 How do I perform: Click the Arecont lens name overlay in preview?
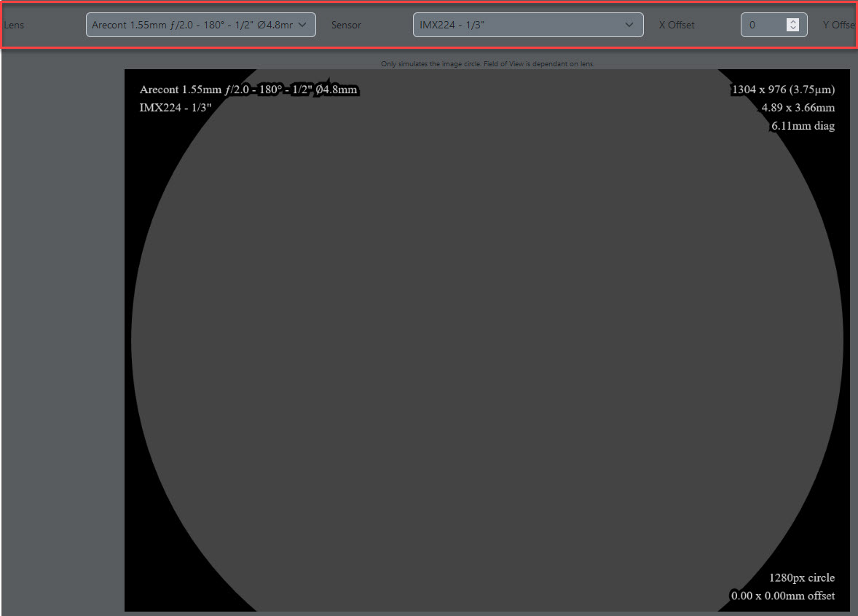pos(248,90)
